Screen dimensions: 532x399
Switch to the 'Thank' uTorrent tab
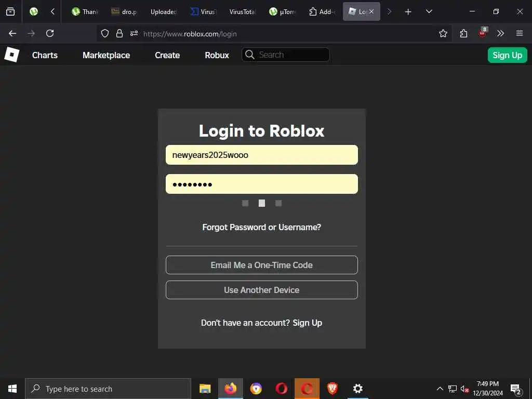[85, 11]
